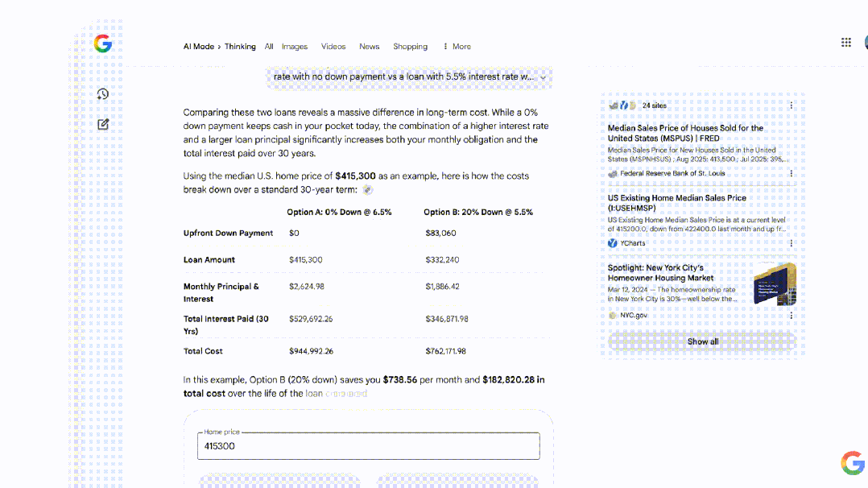Open the More search filters dropdown

point(457,47)
